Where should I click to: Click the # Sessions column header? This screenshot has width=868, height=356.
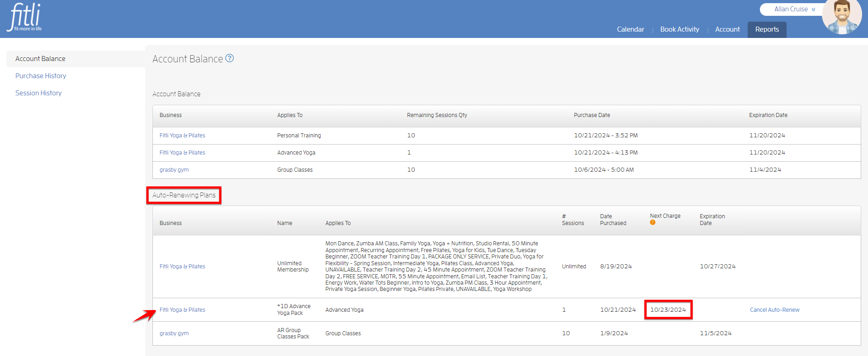[x=573, y=220]
